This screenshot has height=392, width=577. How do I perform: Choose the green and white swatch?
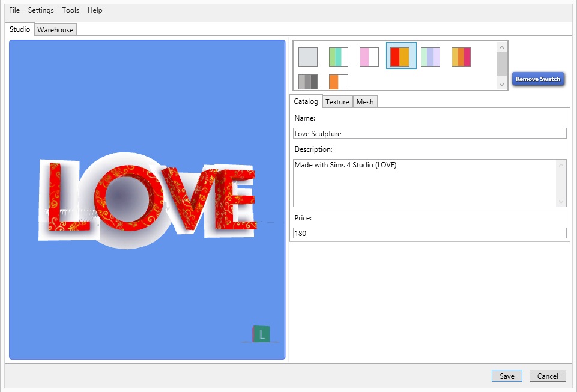339,57
